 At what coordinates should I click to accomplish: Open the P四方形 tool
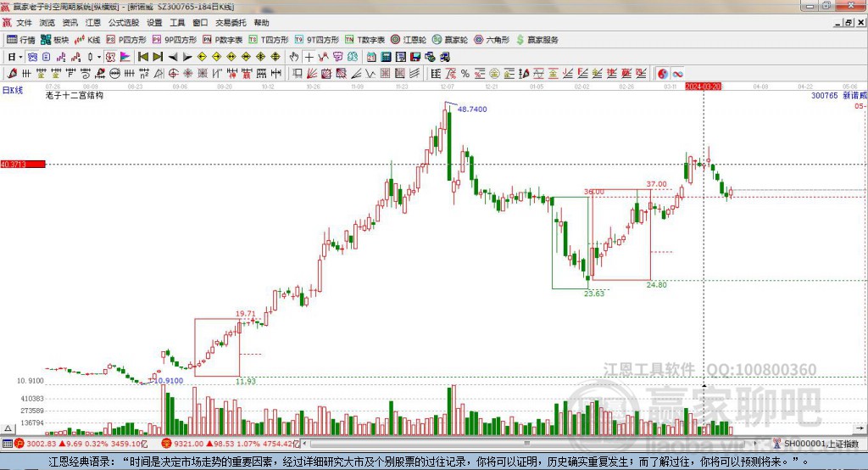(x=126, y=40)
